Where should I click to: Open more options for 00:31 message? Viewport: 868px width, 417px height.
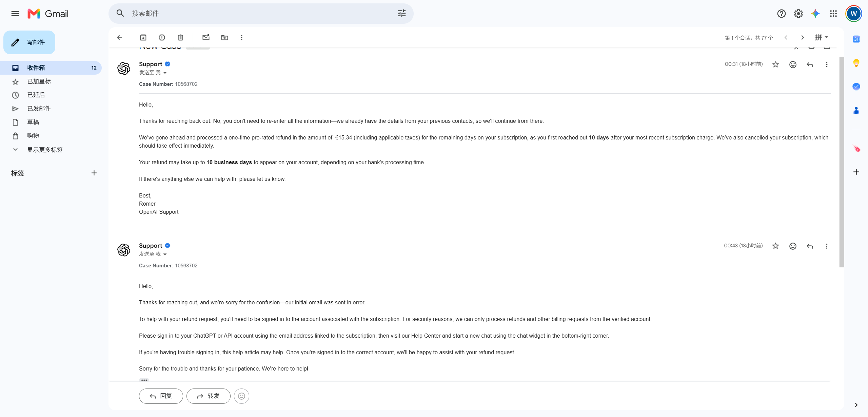click(827, 64)
